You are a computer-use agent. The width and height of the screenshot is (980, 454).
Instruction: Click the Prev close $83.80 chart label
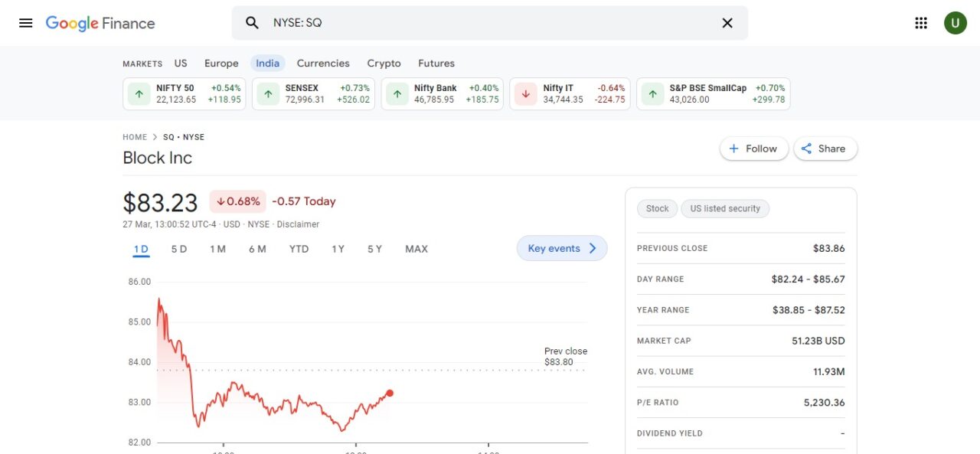pyautogui.click(x=566, y=357)
